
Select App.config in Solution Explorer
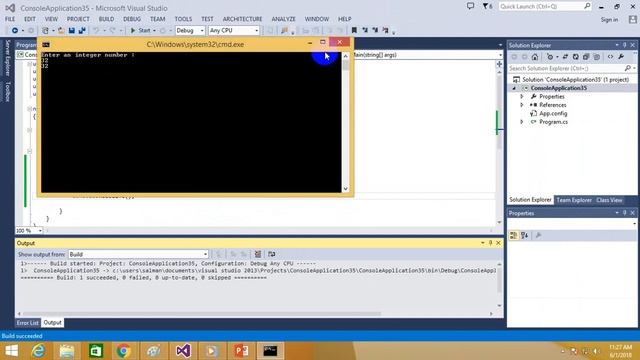click(x=553, y=113)
